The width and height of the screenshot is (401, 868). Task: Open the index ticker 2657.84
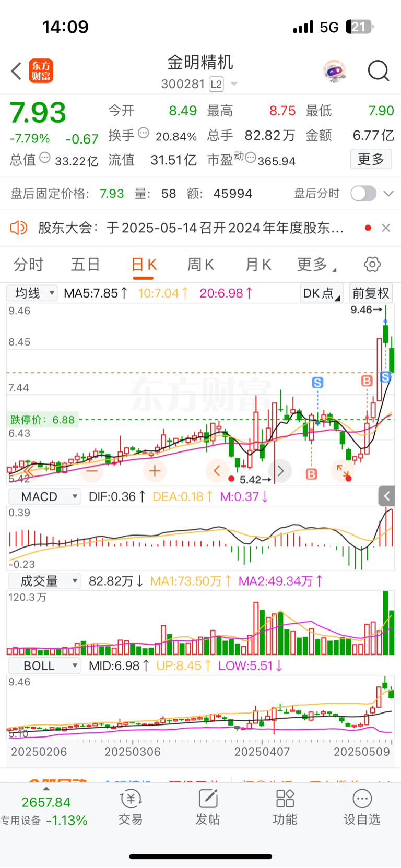(46, 802)
